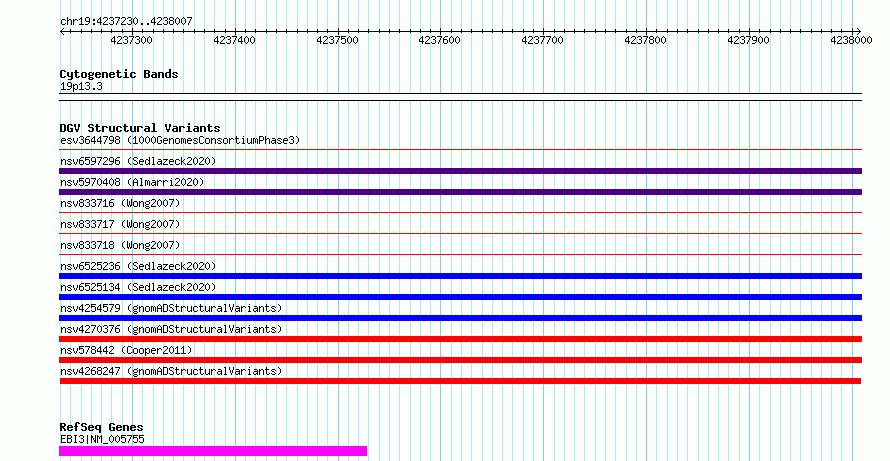Open variant nsv6597296 (Sedlazeck2020) label

coord(138,161)
